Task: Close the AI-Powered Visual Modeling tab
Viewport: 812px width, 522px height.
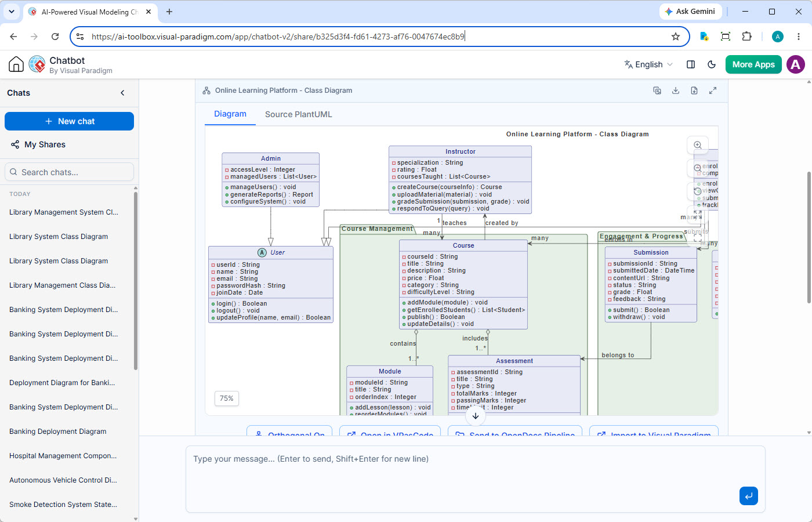Action: coord(149,12)
